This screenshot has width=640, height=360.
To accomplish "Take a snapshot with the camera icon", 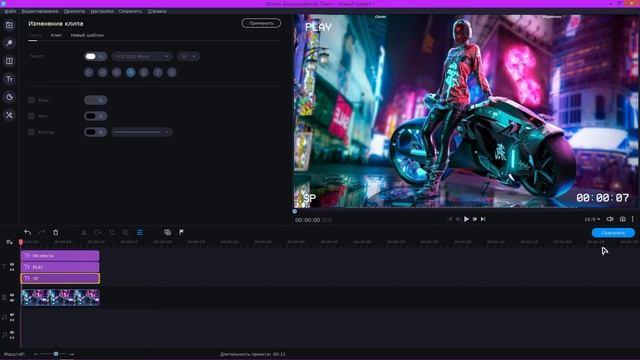I will (x=622, y=219).
